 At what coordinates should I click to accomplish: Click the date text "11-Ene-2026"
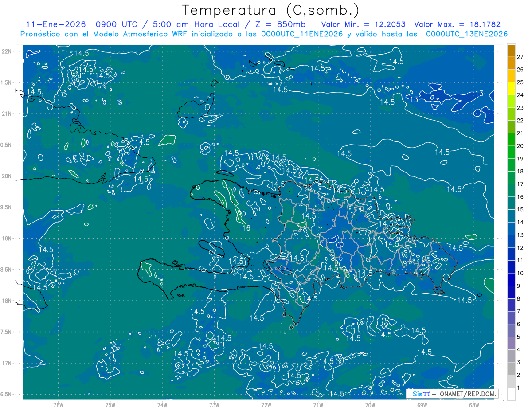tap(55, 24)
